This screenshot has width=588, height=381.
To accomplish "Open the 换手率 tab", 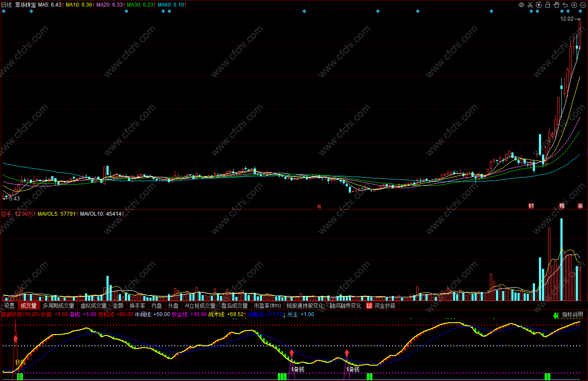I will [138, 306].
